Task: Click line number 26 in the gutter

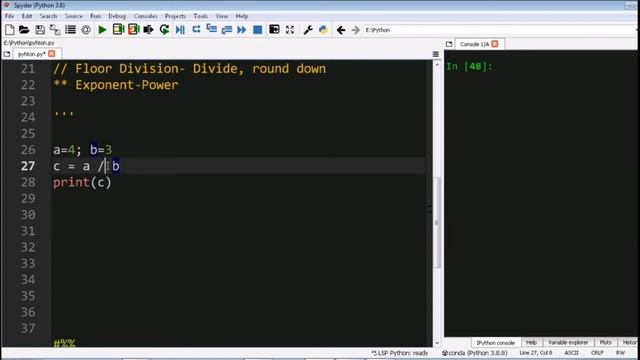Action: pos(28,150)
